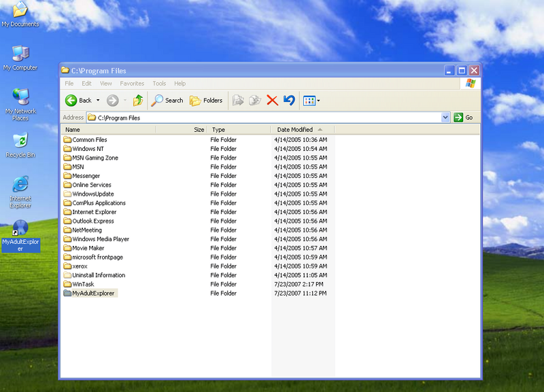Go up one folder level
This screenshot has height=392, width=544.
click(138, 101)
